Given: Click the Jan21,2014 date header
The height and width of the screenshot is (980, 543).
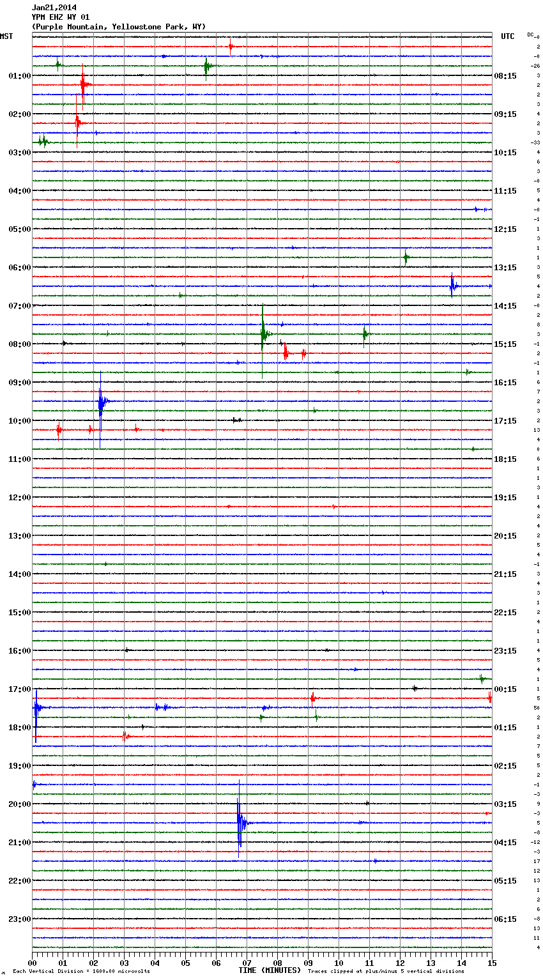Looking at the screenshot, I should pyautogui.click(x=54, y=8).
